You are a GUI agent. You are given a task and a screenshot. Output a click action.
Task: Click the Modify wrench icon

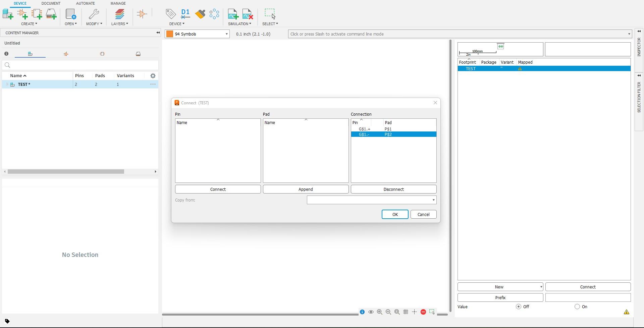pyautogui.click(x=94, y=14)
